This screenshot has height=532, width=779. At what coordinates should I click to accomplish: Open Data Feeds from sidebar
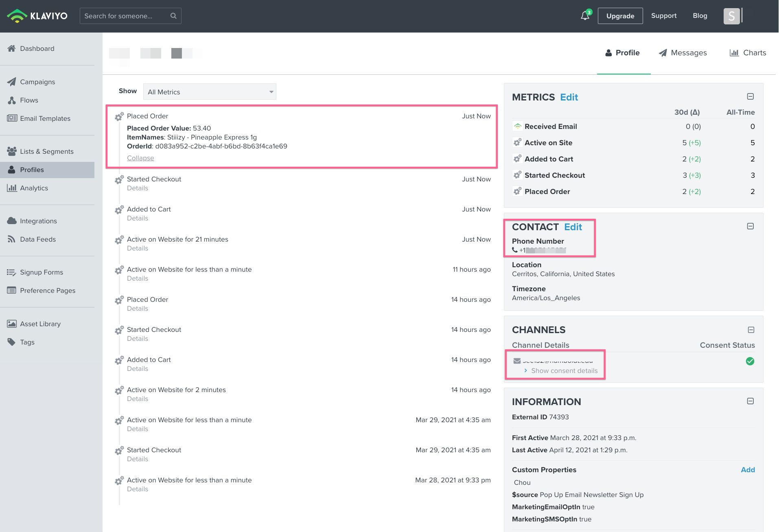coord(37,239)
